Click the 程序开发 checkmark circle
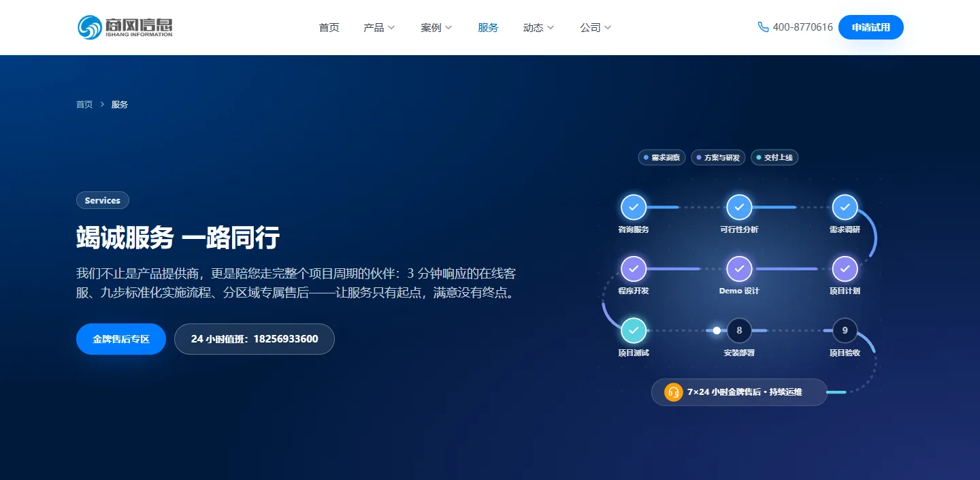The width and height of the screenshot is (980, 480). point(634,269)
